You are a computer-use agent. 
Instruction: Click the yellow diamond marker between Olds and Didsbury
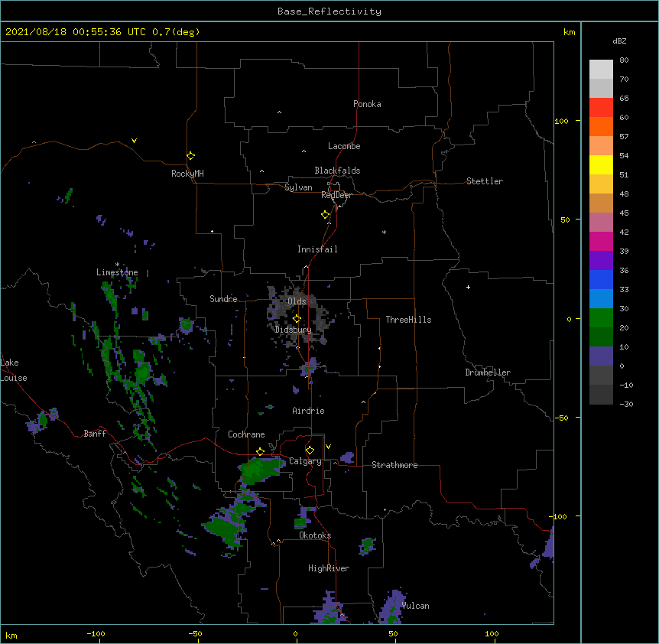[297, 319]
